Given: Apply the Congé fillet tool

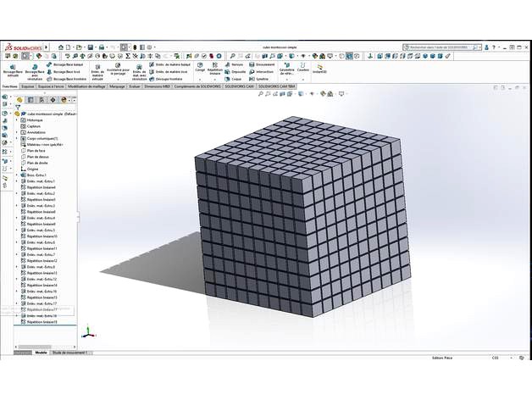Looking at the screenshot, I should click(x=200, y=67).
